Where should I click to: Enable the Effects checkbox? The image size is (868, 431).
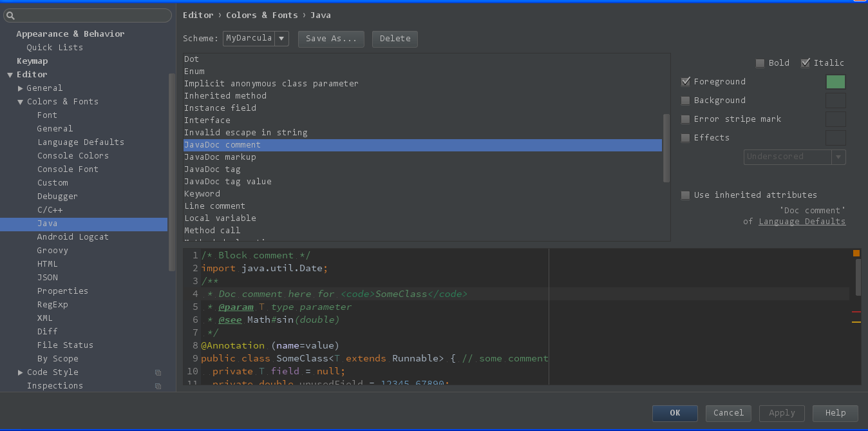(685, 138)
